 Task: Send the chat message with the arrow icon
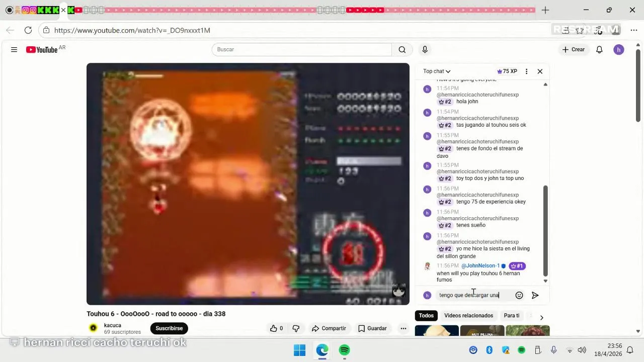point(535,295)
